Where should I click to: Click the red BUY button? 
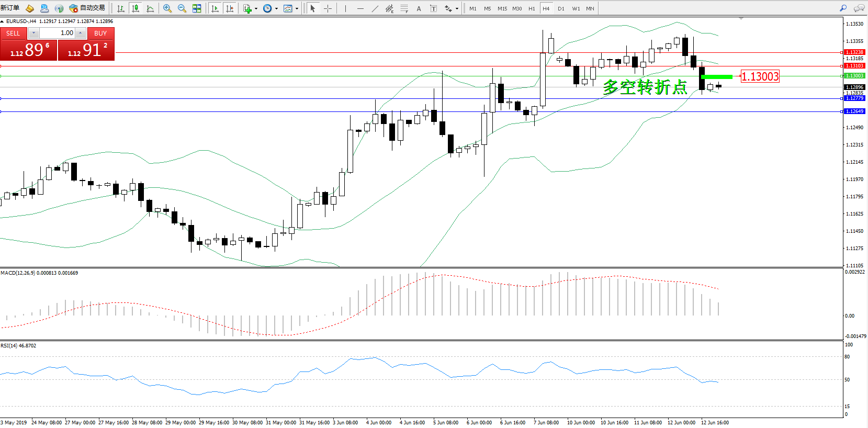click(100, 33)
